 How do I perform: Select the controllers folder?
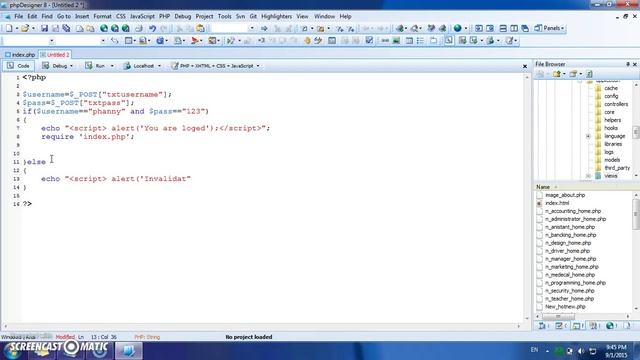616,104
